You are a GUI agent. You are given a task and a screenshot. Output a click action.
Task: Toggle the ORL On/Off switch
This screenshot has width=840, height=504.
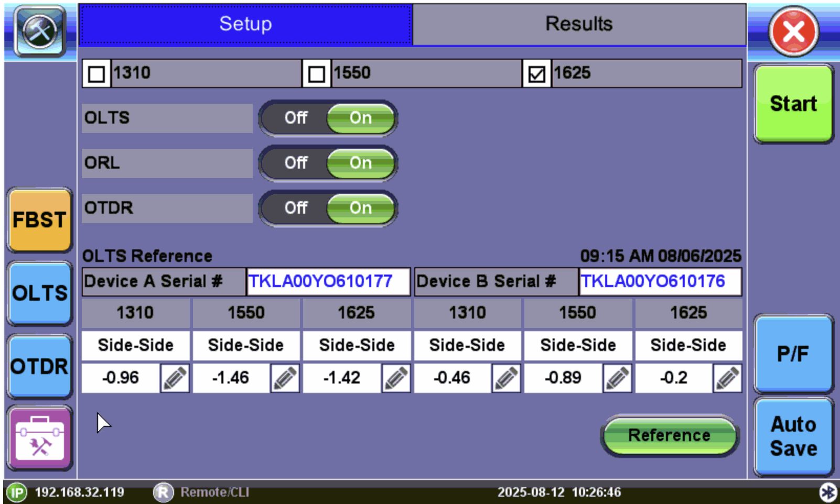pyautogui.click(x=328, y=163)
